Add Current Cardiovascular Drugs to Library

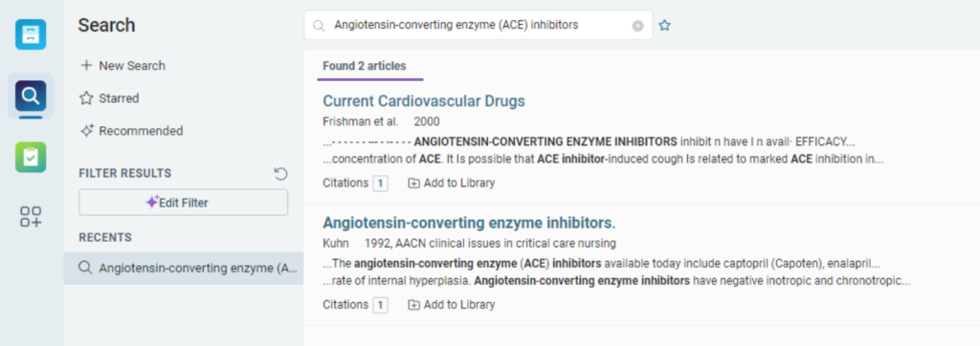coord(452,183)
